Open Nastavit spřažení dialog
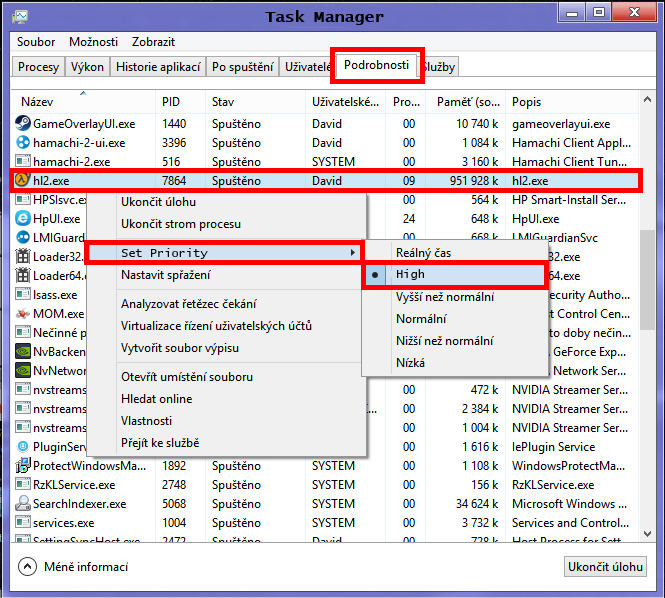The width and height of the screenshot is (665, 598). (225, 275)
